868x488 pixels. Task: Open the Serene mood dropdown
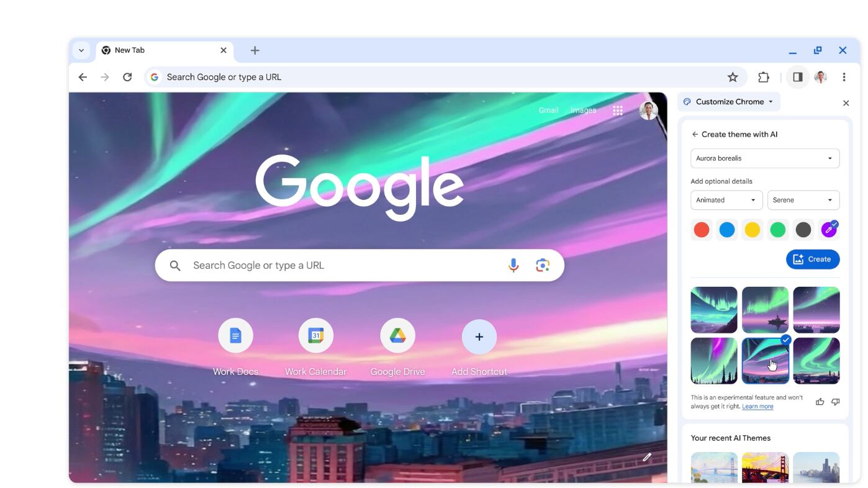point(803,200)
